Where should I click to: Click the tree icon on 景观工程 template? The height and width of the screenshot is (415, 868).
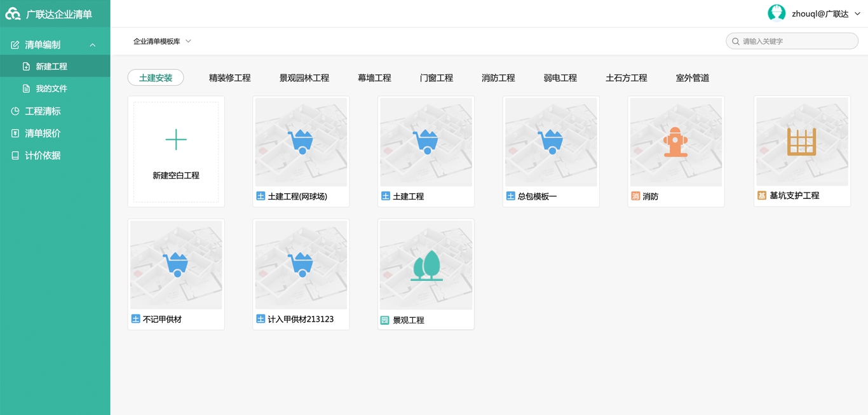(426, 265)
